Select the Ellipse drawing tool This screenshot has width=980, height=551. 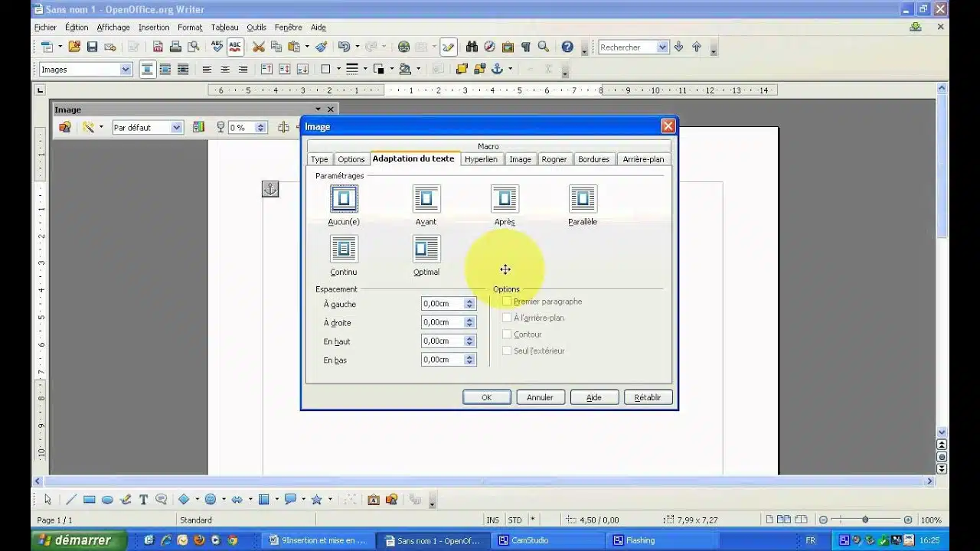pyautogui.click(x=107, y=500)
